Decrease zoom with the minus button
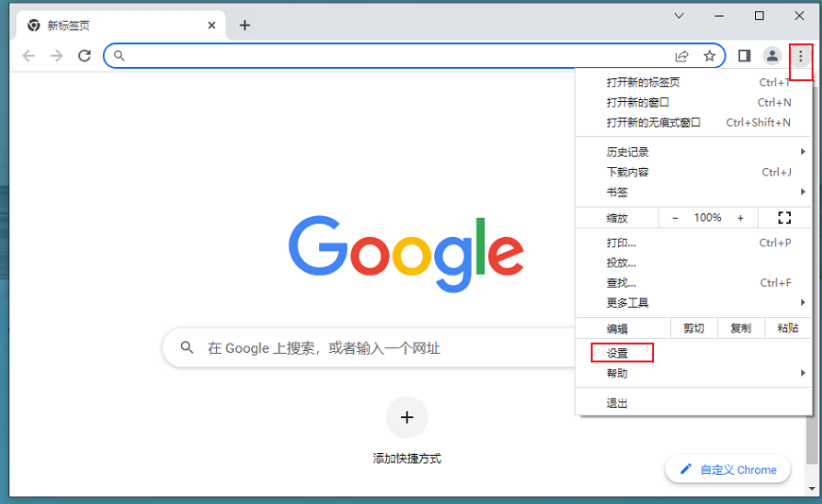Viewport: 822px width, 504px height. (675, 218)
